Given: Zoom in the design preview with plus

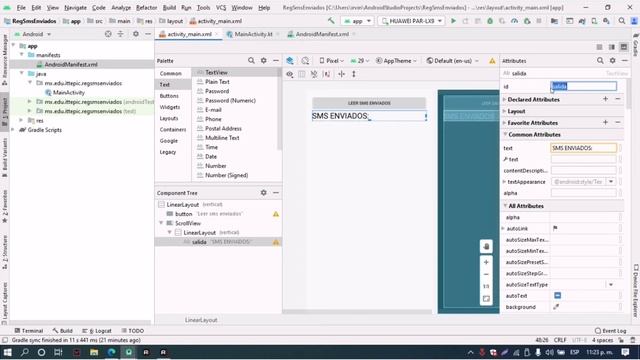Looking at the screenshot, I should pos(486,262).
